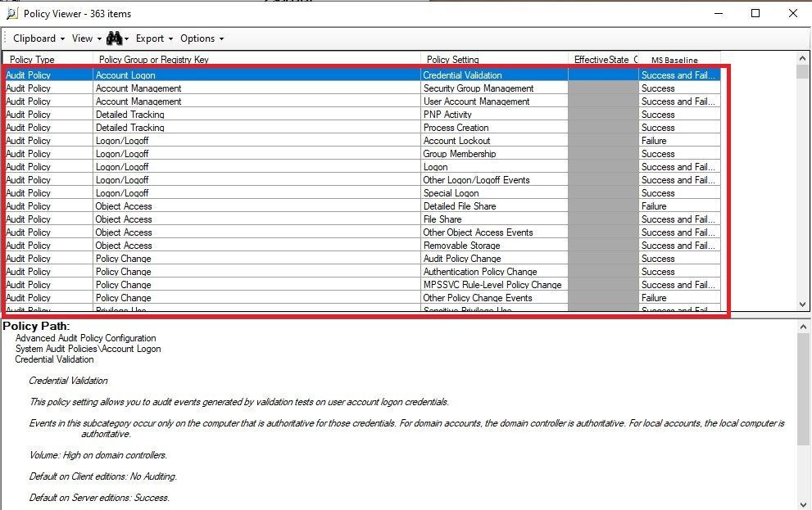The width and height of the screenshot is (812, 510).
Task: Open the Clipboard menu
Action: [x=36, y=38]
